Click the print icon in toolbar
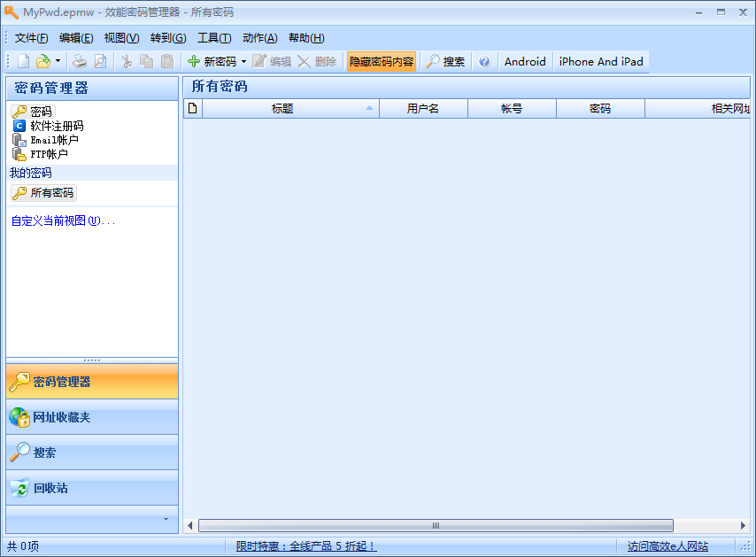This screenshot has height=557, width=756. [80, 62]
